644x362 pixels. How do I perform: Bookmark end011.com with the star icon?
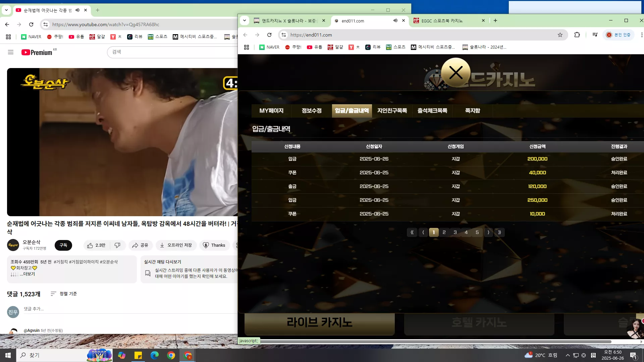point(560,35)
